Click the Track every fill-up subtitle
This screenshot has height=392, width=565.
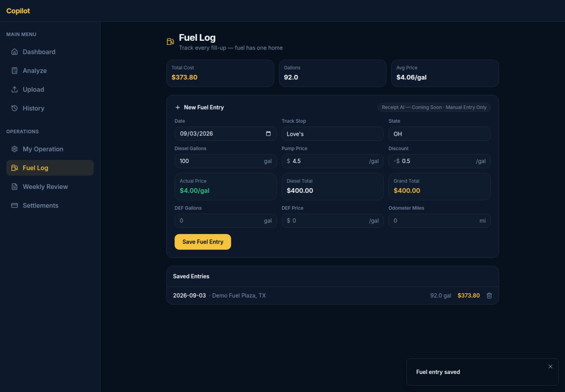tap(231, 48)
